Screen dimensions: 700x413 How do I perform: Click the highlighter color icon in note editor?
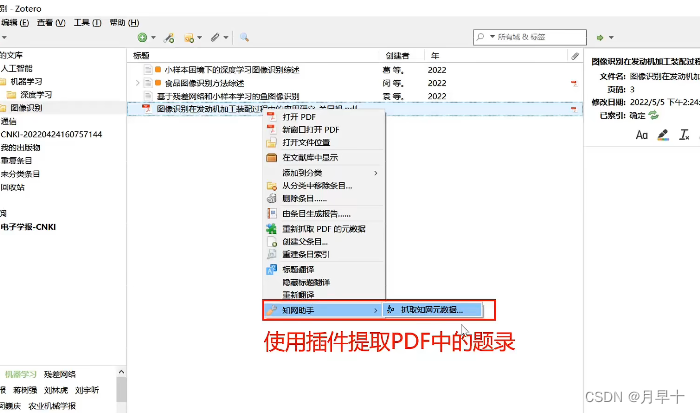[x=663, y=135]
